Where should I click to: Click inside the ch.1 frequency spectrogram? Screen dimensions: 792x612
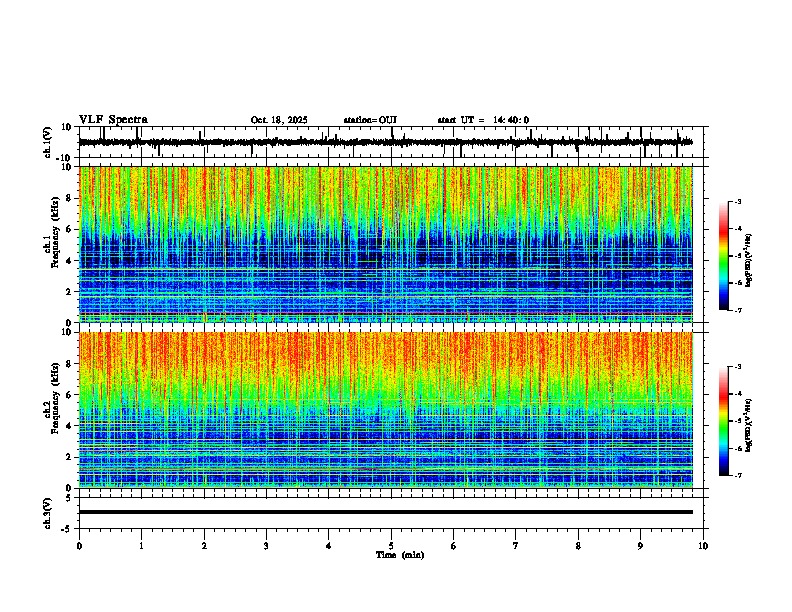[x=386, y=244]
